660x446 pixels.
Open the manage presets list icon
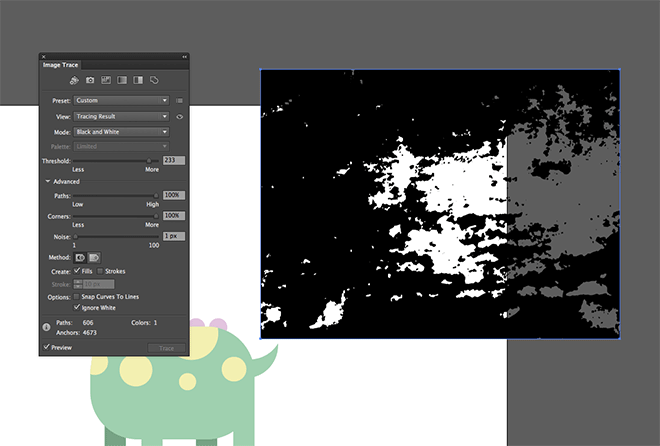pos(179,101)
